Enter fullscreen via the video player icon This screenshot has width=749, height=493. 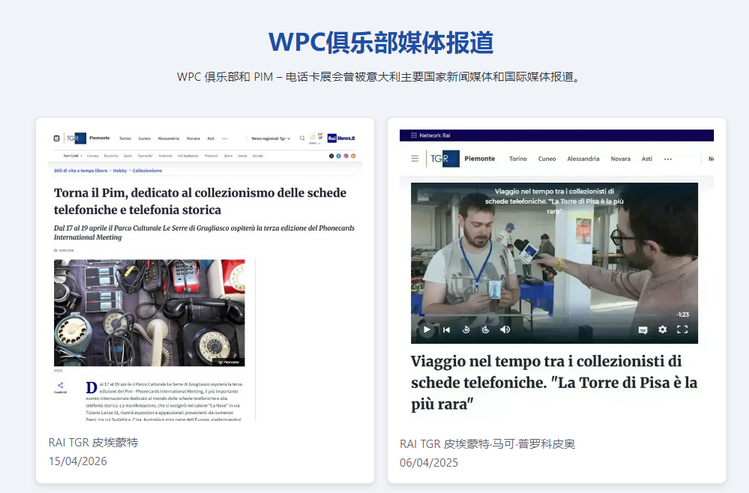tap(682, 329)
